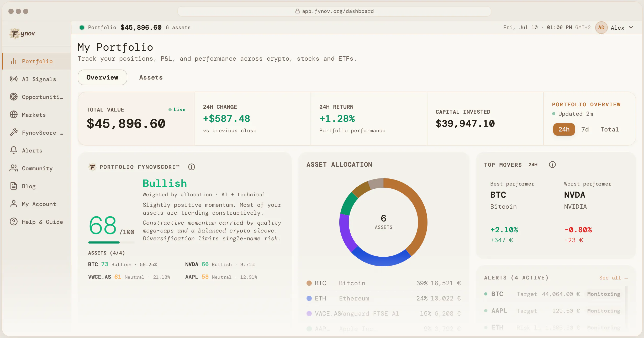Click the +$587.48 24H change value

[226, 119]
